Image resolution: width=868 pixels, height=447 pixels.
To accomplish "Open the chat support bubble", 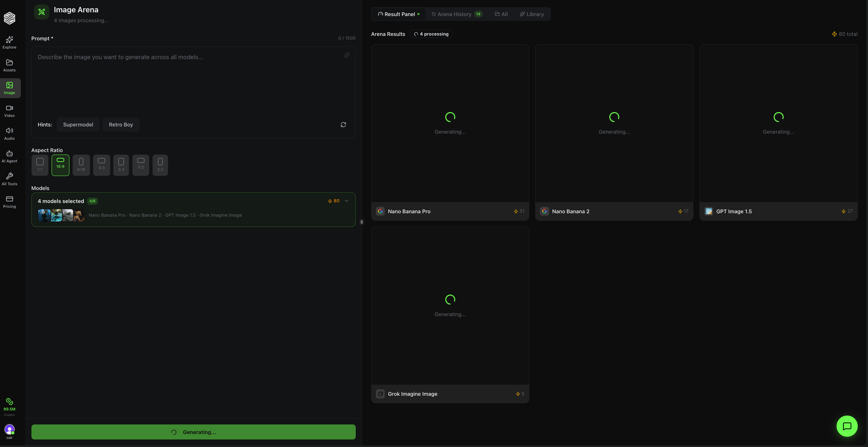I will 847,426.
